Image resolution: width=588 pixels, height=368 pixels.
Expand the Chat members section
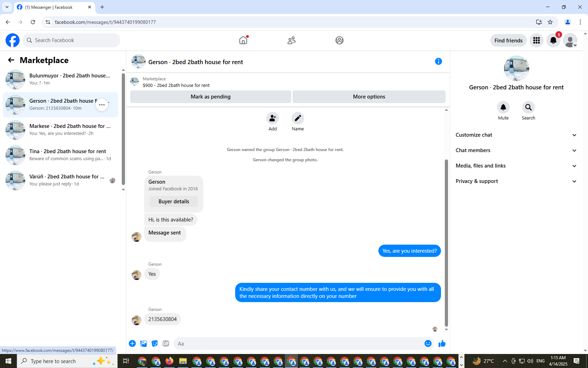[x=516, y=150]
